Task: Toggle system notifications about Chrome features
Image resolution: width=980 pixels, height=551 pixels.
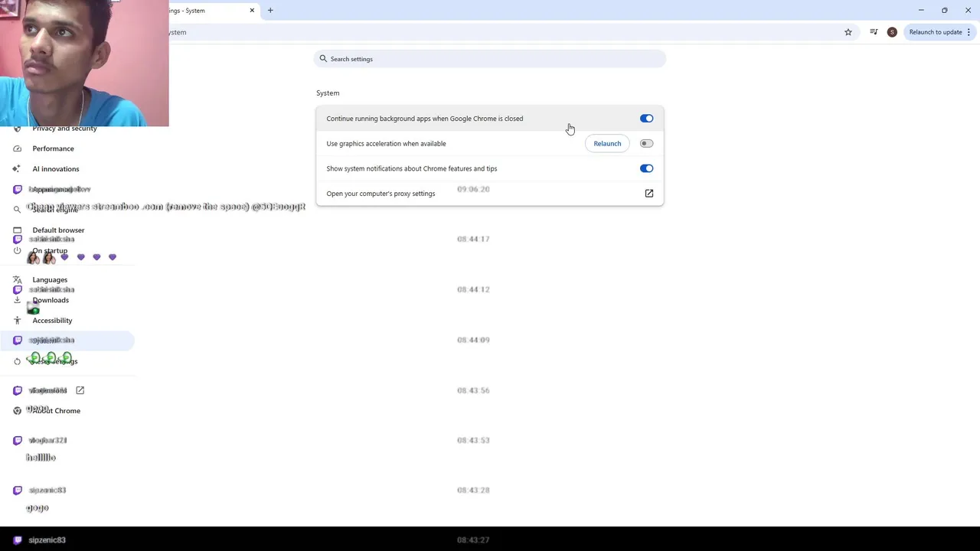Action: click(x=647, y=168)
